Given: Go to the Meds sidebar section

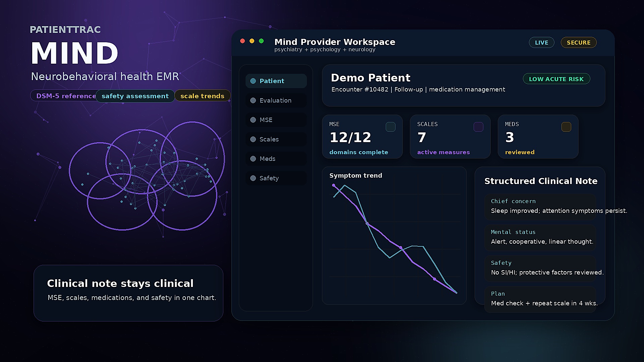Looking at the screenshot, I should pos(276,159).
